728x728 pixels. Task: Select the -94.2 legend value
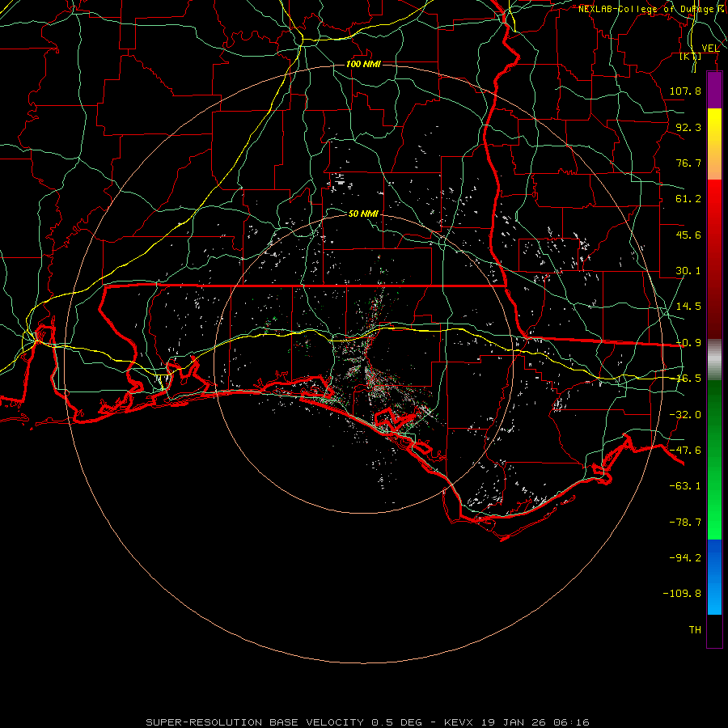[x=685, y=558]
